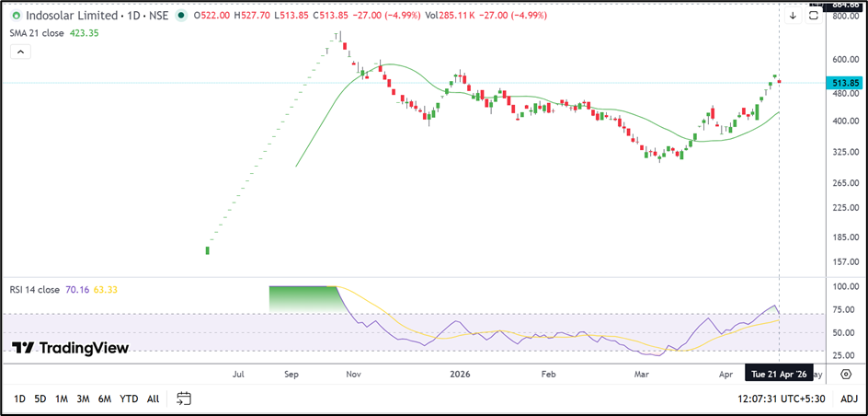The width and height of the screenshot is (868, 416).
Task: Click the TradingView logo watermark
Action: click(x=71, y=348)
